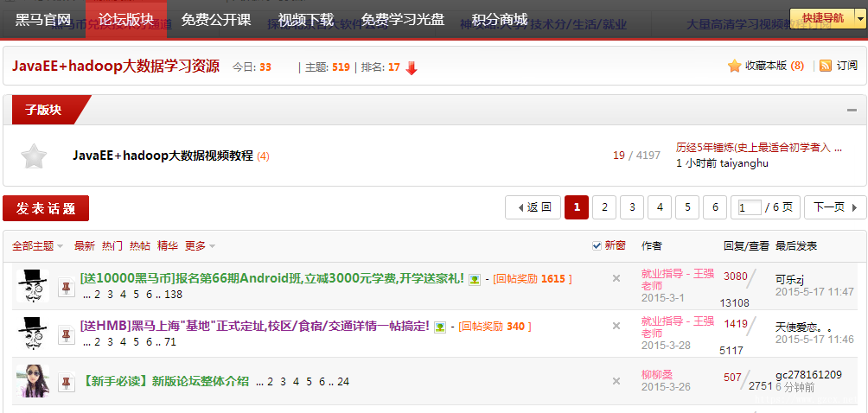Click reply count 3080
Screen dimensions: 868x413
click(x=736, y=276)
